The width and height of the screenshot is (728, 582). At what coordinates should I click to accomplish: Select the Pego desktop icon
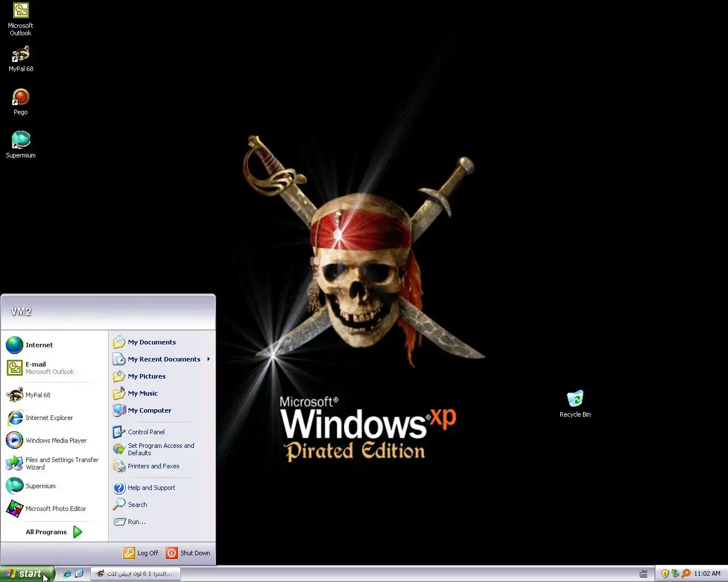point(20,102)
